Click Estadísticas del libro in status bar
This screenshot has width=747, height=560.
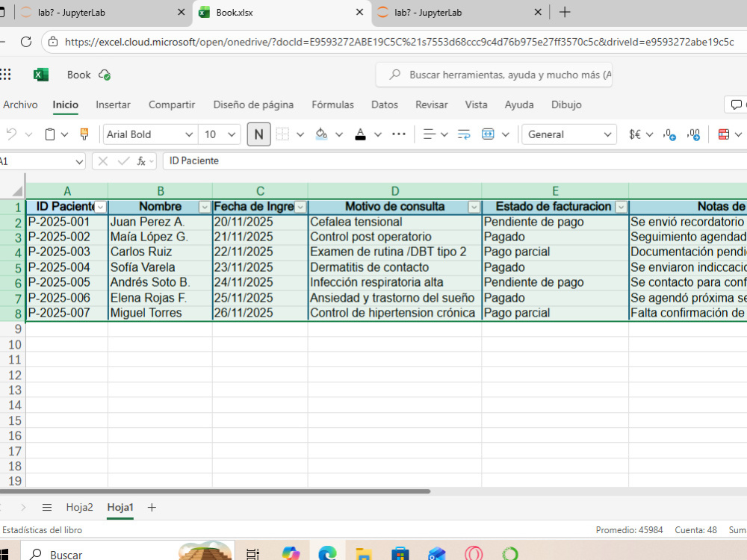click(x=42, y=530)
